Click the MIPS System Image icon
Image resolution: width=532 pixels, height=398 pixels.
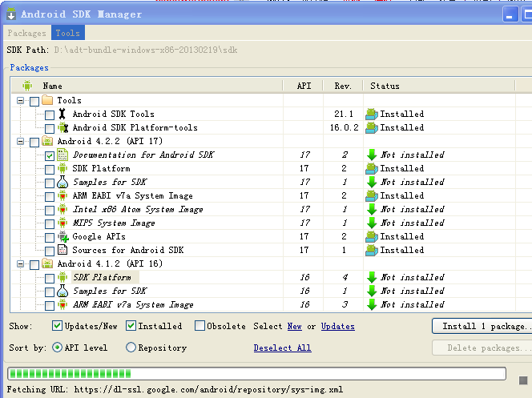coord(62,223)
